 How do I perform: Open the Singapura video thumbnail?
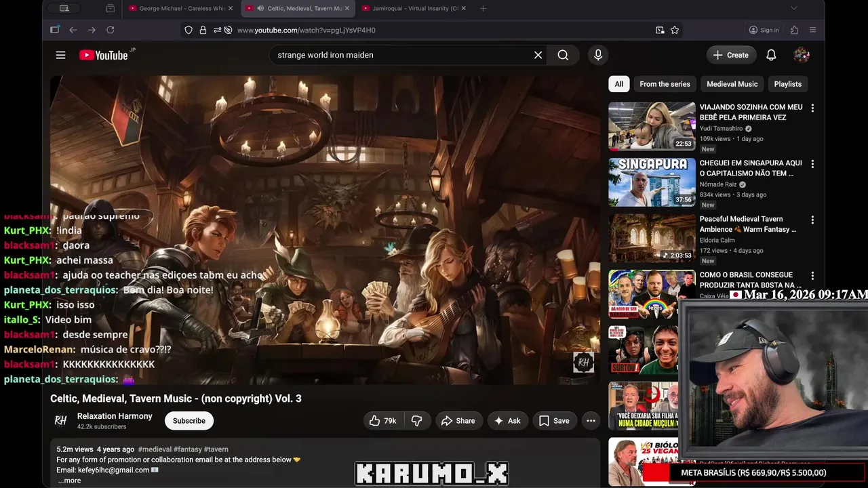(652, 182)
